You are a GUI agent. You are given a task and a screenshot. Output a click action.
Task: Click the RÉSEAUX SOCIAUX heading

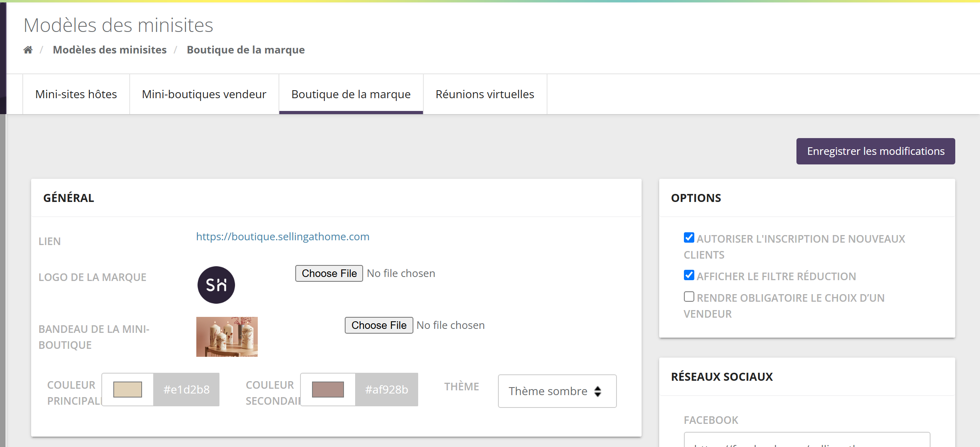point(722,377)
